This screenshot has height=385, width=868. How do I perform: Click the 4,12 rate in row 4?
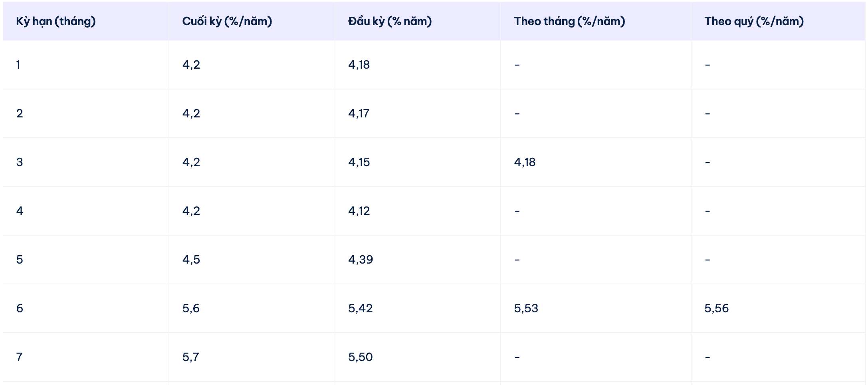pos(359,211)
